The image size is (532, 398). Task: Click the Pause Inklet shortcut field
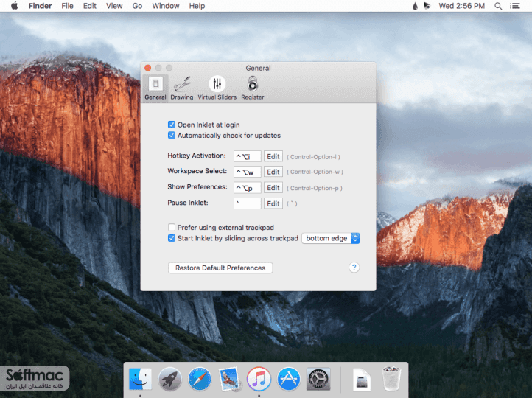(248, 203)
